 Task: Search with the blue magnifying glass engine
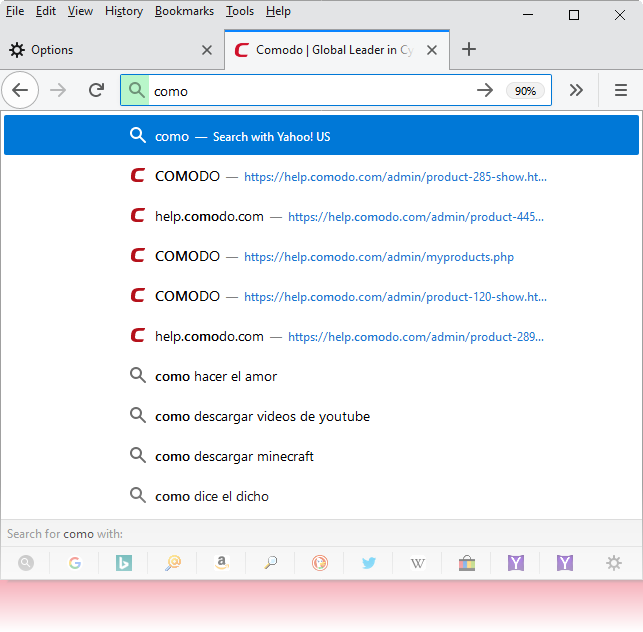[x=271, y=563]
